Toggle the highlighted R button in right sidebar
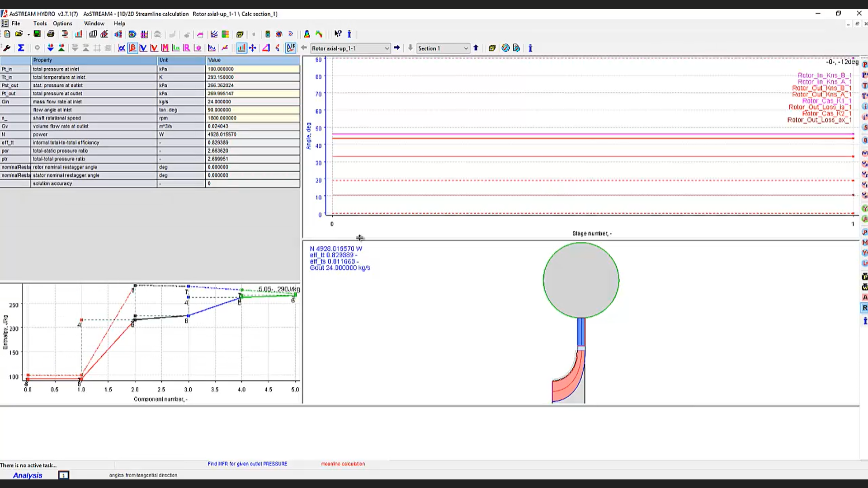 (864, 308)
